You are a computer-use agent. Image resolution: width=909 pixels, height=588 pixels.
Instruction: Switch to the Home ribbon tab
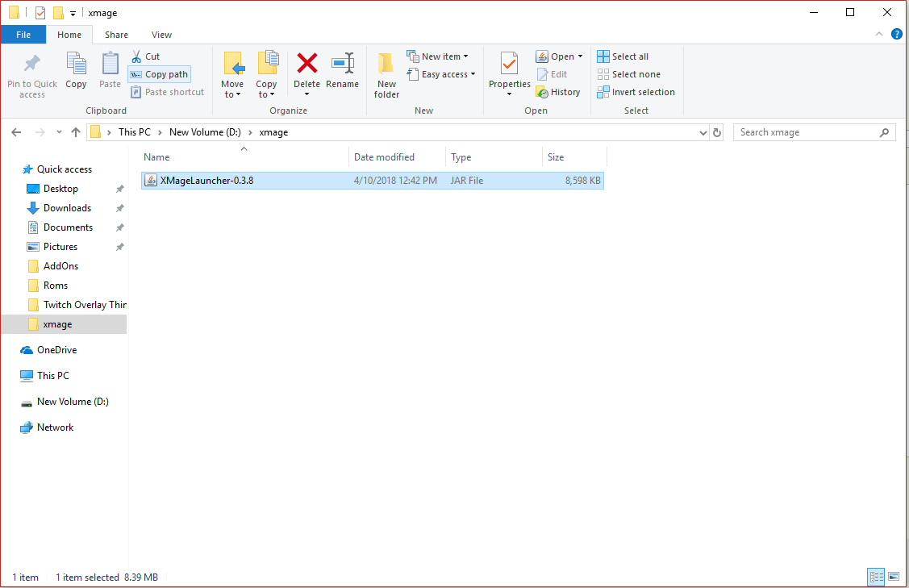(69, 35)
